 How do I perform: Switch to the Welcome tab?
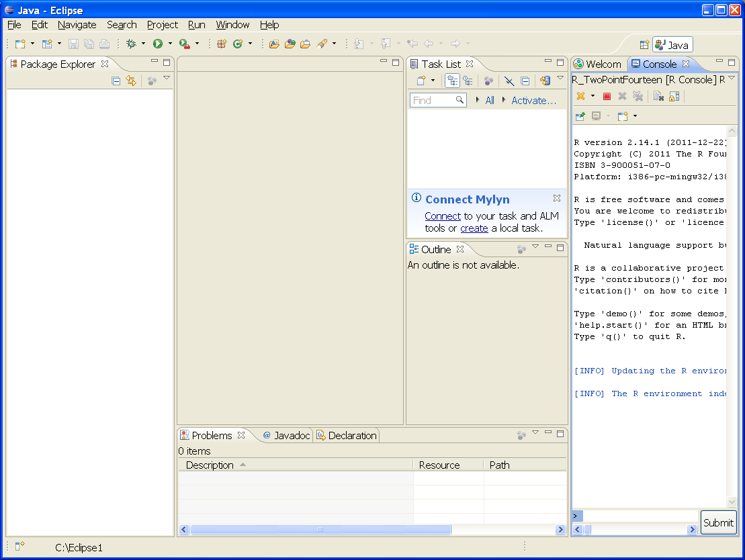(598, 64)
